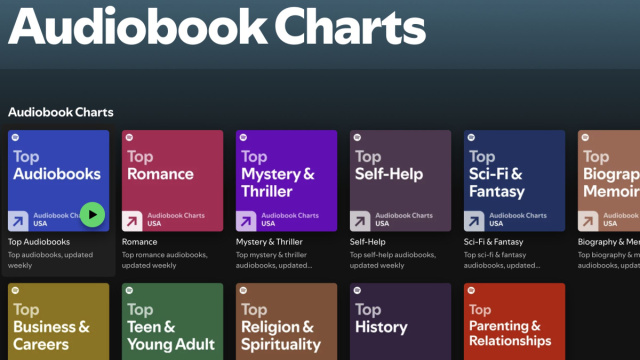The image size is (640, 360).
Task: Click the chart arrow icon on Sci-Fi & Fantasy
Action: click(474, 221)
